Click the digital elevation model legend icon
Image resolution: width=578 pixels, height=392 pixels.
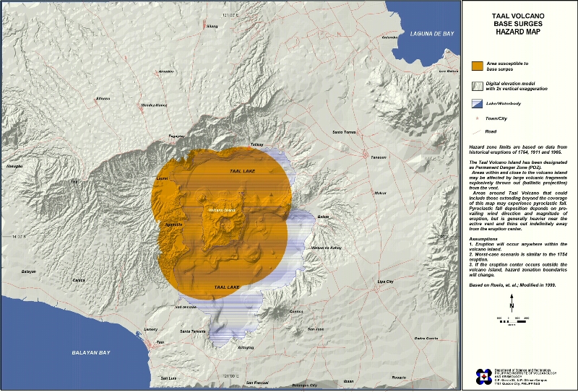coord(477,85)
